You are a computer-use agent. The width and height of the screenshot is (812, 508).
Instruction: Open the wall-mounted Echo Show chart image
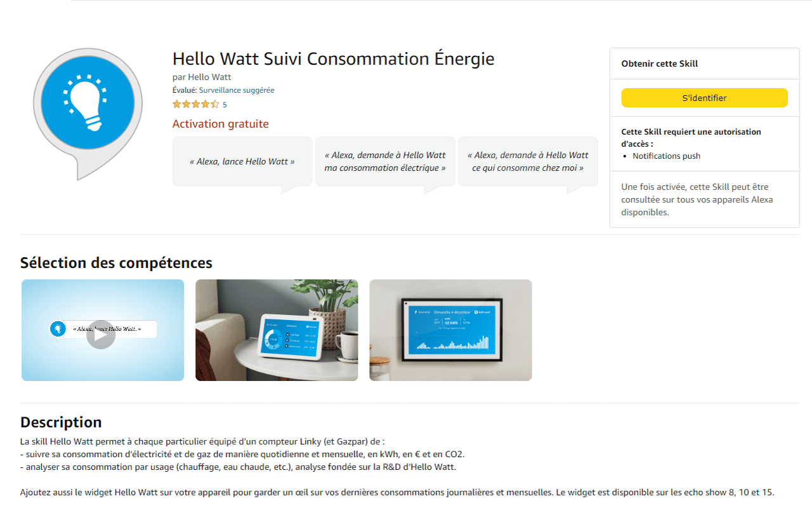(450, 330)
